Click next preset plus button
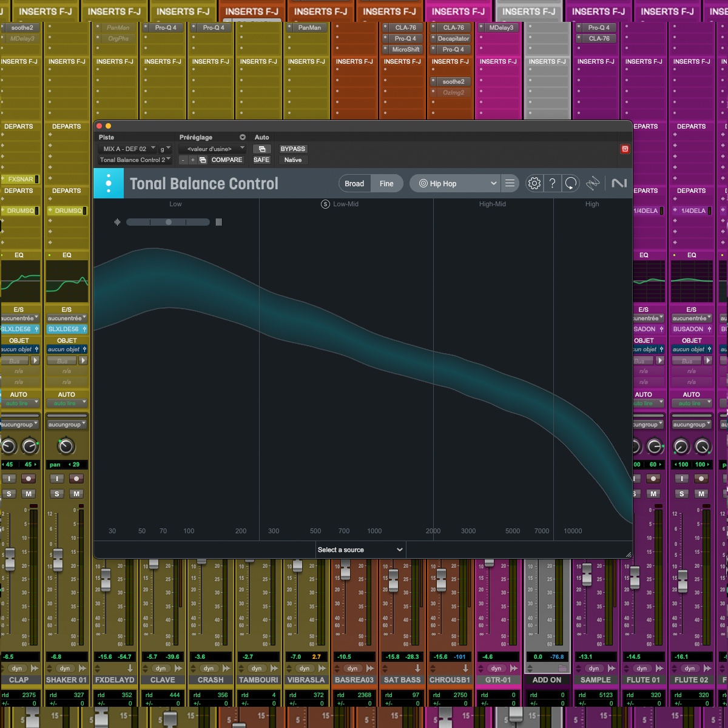The width and height of the screenshot is (728, 728). [x=192, y=160]
